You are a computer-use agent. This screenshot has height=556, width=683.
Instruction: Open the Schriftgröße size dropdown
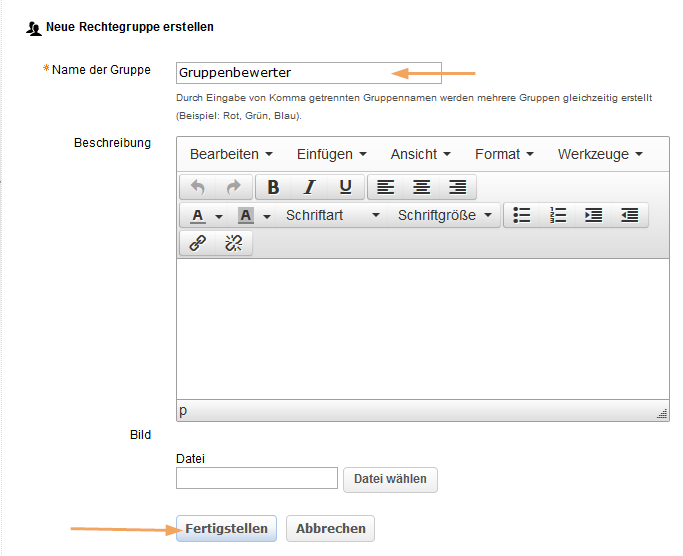[x=445, y=215]
